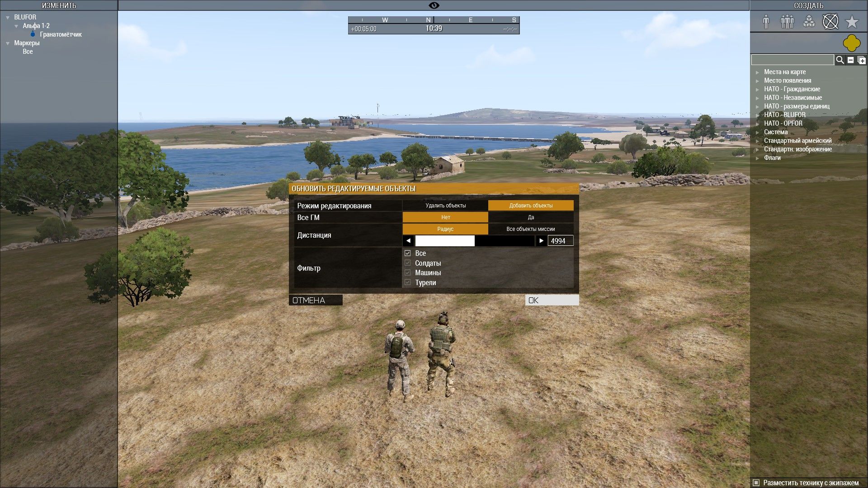Toggle the Солдаты filter checkbox
Viewport: 868px width, 488px height.
tap(408, 263)
